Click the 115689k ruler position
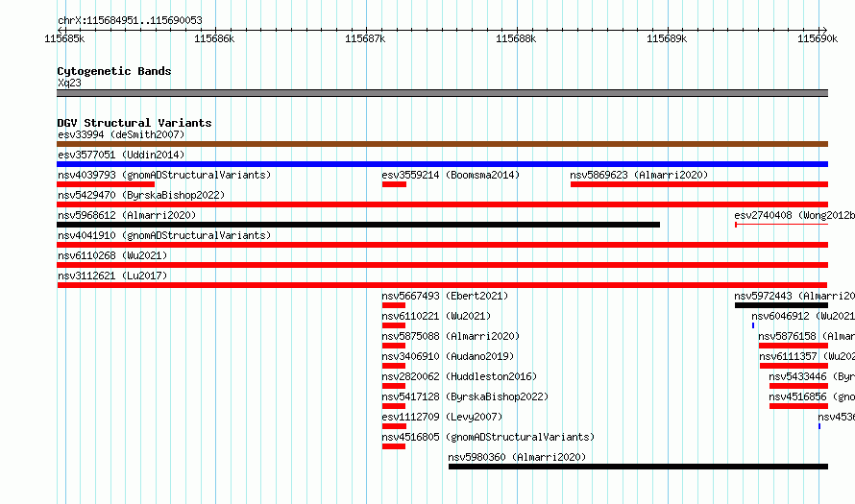This screenshot has height=504, width=855. tap(667, 38)
